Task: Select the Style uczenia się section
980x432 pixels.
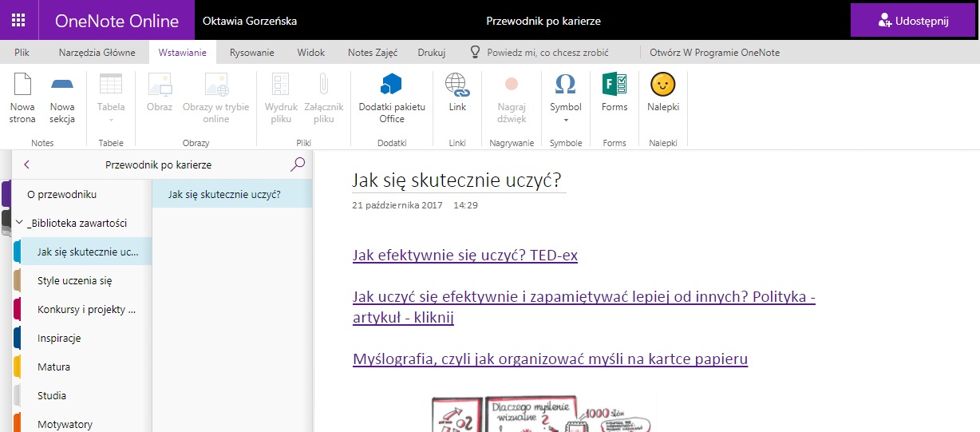Action: coord(74,281)
